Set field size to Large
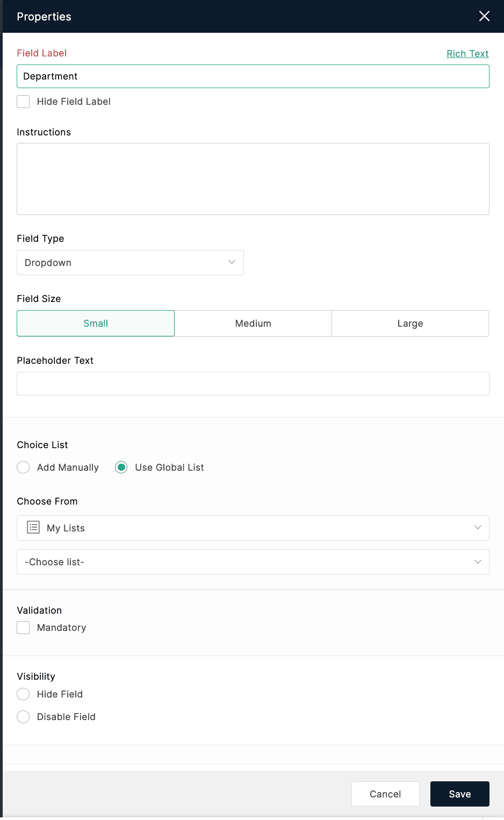The width and height of the screenshot is (504, 820). coord(410,323)
